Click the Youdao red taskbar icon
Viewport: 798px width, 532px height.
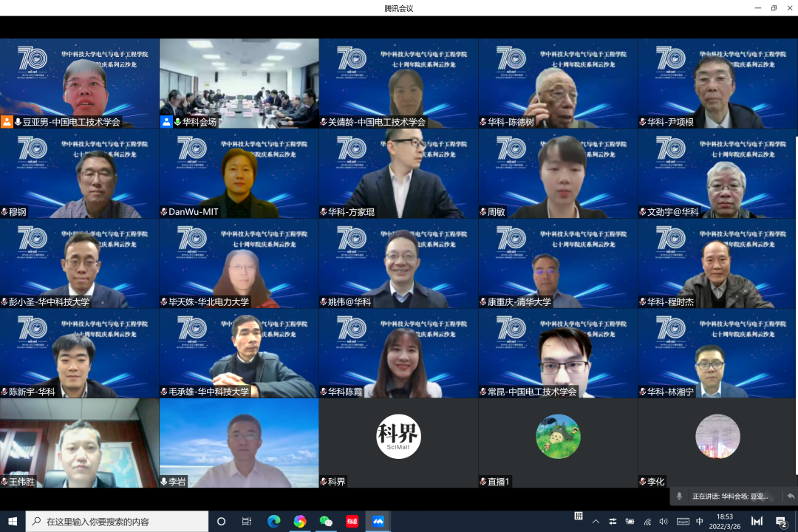click(352, 522)
